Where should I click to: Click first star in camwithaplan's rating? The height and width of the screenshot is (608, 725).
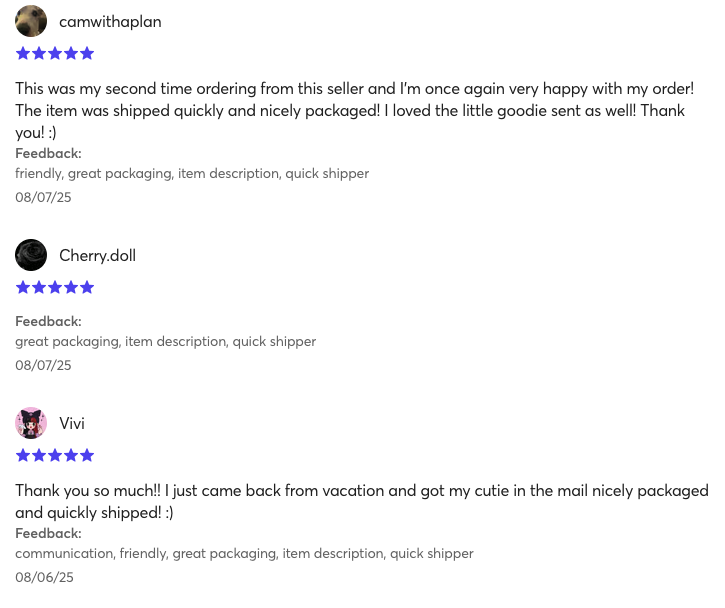23,54
